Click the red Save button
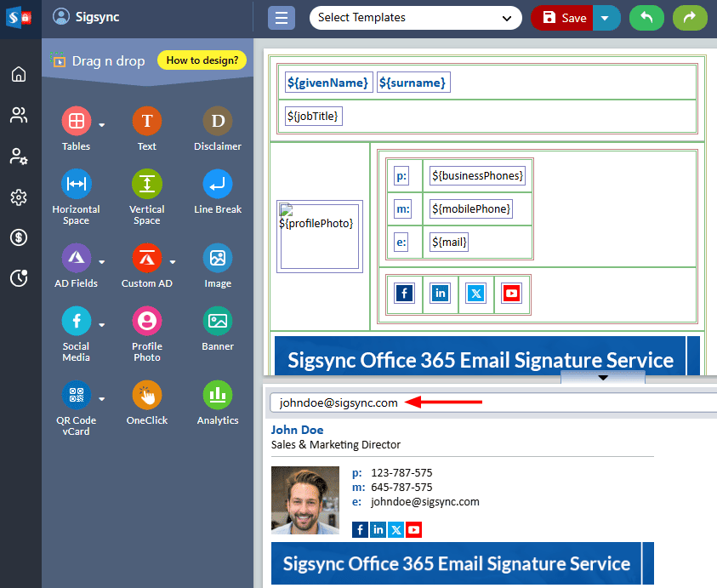Image resolution: width=717 pixels, height=588 pixels. click(563, 18)
